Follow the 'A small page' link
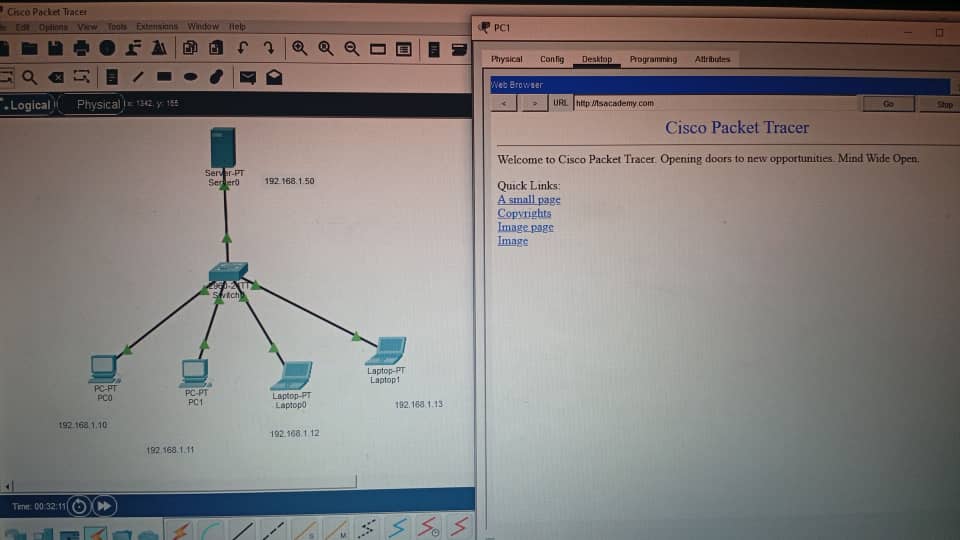 [529, 200]
